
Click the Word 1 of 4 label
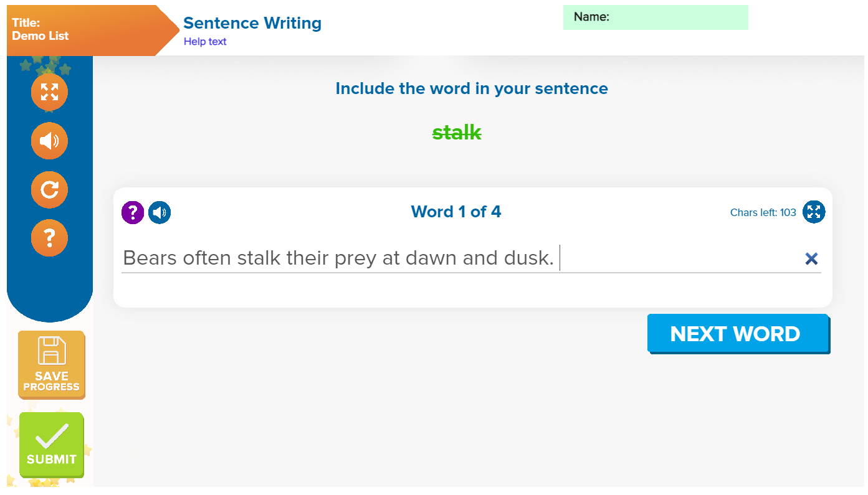pyautogui.click(x=455, y=212)
